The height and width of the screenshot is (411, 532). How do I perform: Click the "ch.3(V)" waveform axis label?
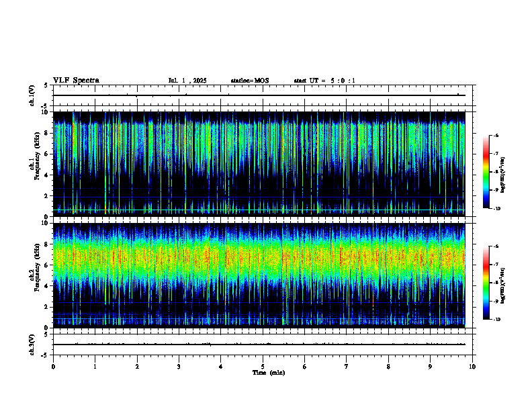coord(32,345)
